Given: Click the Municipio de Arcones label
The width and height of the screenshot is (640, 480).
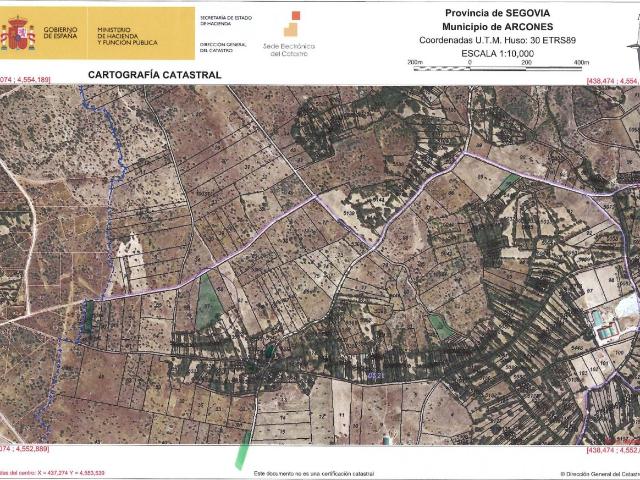Looking at the screenshot, I should [x=474, y=25].
